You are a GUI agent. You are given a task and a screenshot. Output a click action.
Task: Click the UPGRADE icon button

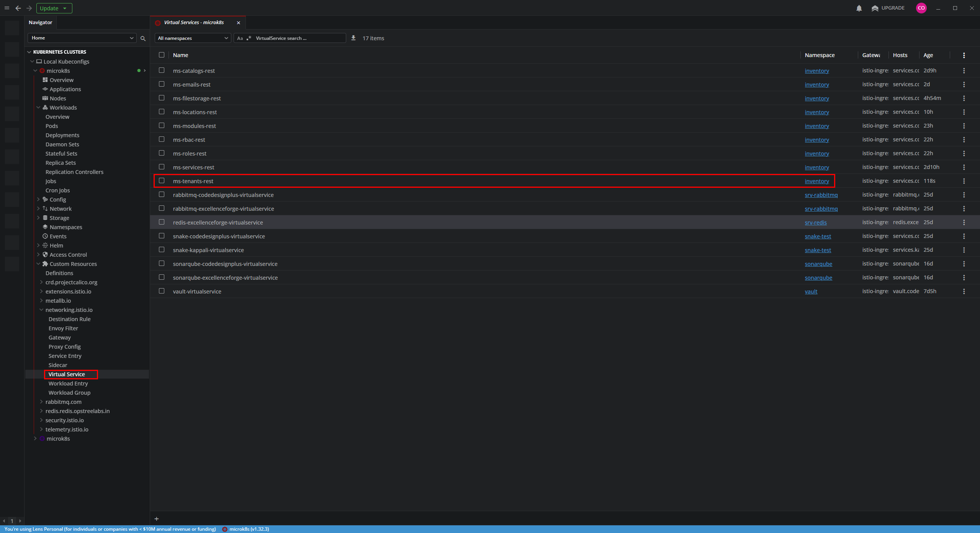point(888,8)
